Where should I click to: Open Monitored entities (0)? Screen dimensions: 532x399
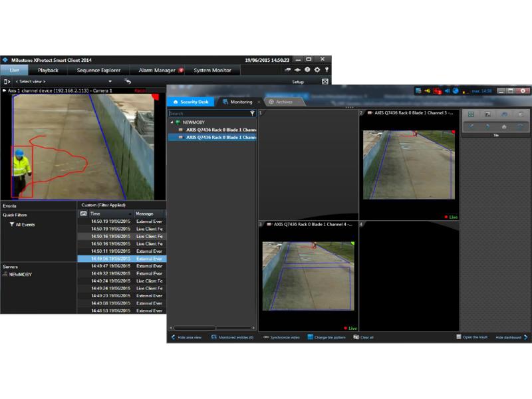click(x=232, y=337)
